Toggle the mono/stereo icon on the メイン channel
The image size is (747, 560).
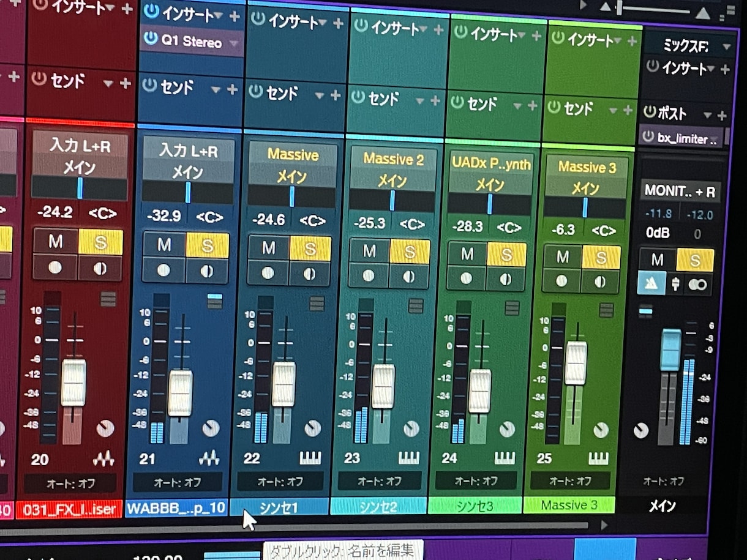[x=698, y=285]
